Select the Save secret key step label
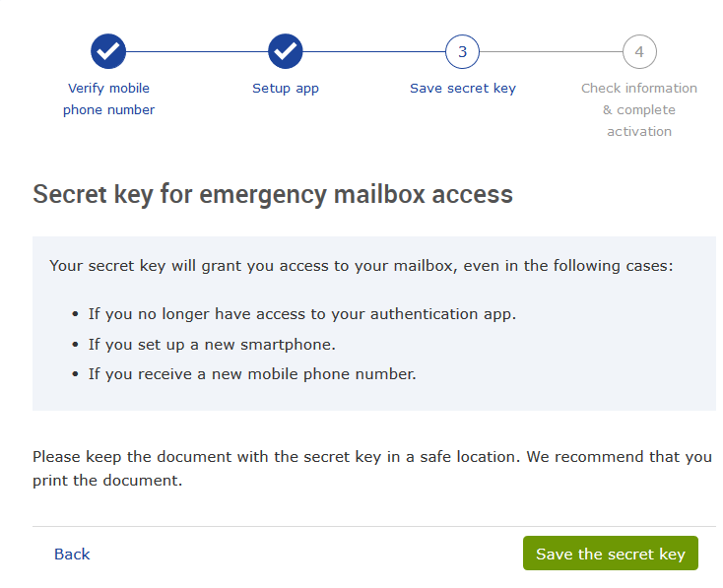The height and width of the screenshot is (588, 723). [x=463, y=88]
